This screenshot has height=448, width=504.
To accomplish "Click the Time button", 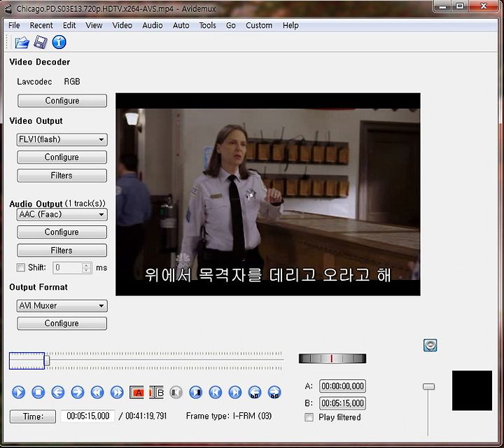I will tap(33, 416).
